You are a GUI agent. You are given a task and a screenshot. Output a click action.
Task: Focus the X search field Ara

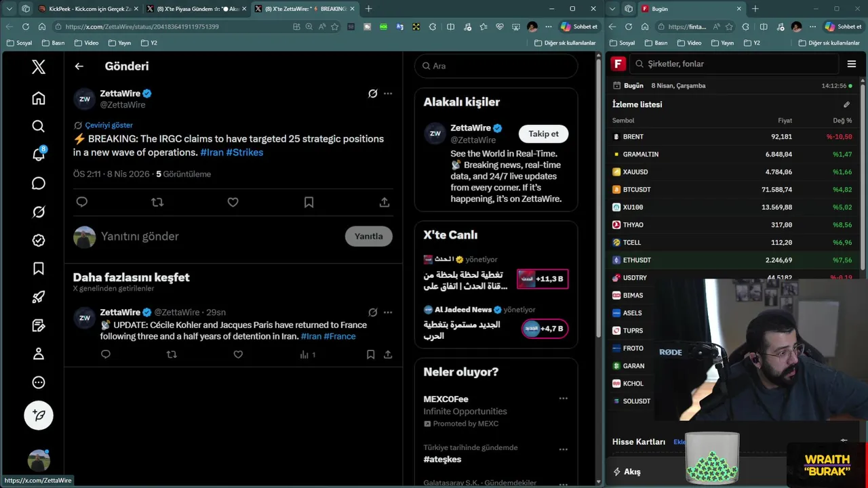496,66
